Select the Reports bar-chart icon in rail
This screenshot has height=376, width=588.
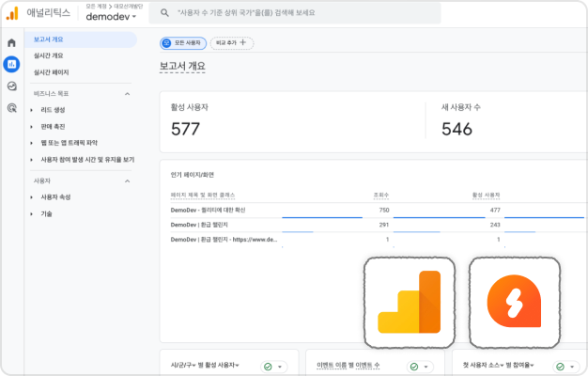coord(11,64)
